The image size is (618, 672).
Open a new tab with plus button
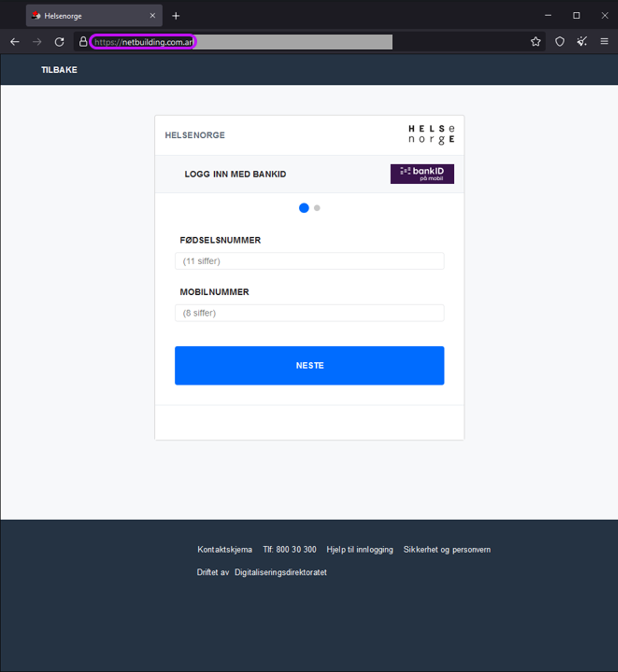pyautogui.click(x=175, y=16)
